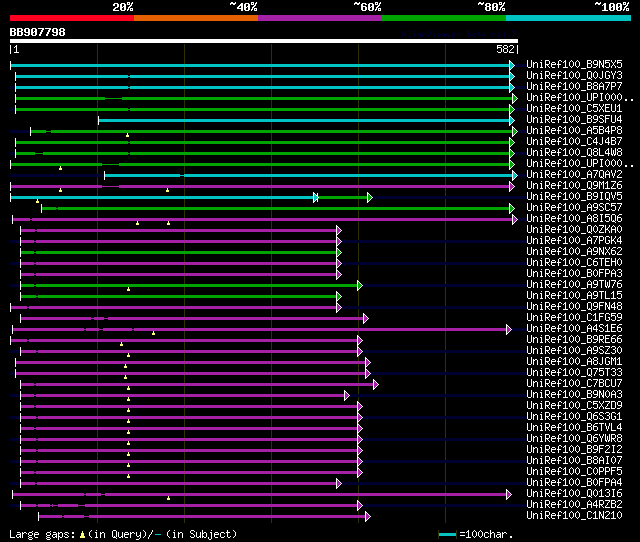Click the cyan B9N5X5 alignment bar

click(260, 65)
